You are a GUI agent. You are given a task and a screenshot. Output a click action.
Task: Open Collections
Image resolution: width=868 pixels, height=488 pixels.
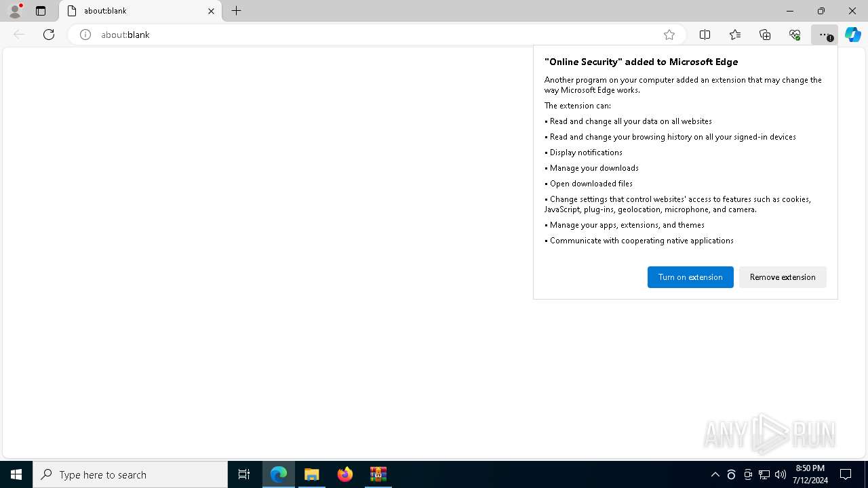coord(765,35)
